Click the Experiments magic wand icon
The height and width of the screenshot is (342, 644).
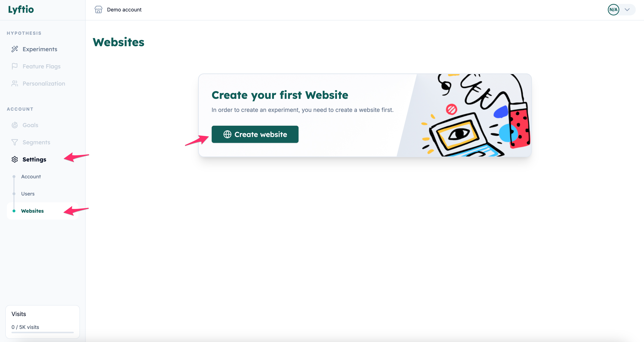[x=15, y=49]
